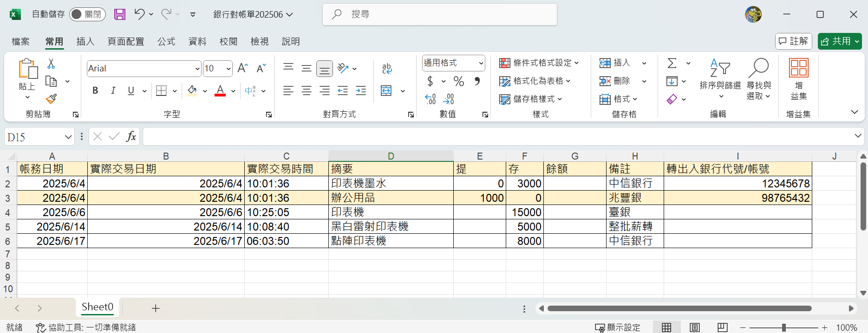Image resolution: width=868 pixels, height=333 pixels.
Task: Increase font size with larger A icon
Action: 242,68
